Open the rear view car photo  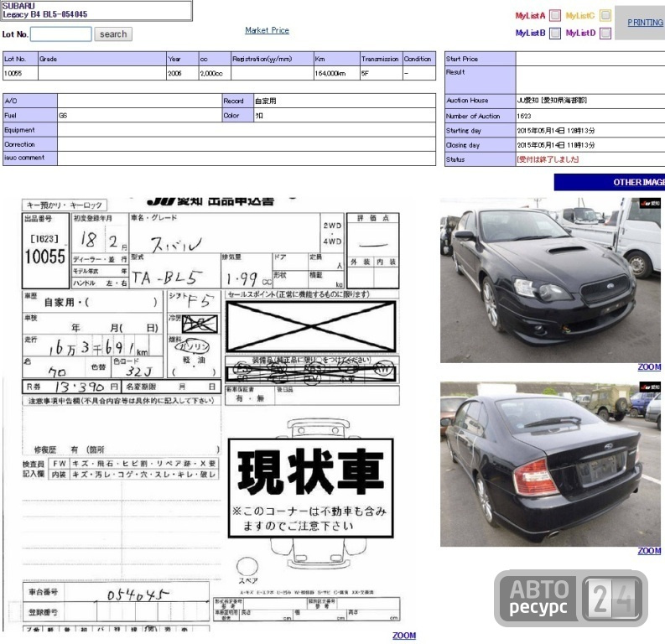coord(550,464)
